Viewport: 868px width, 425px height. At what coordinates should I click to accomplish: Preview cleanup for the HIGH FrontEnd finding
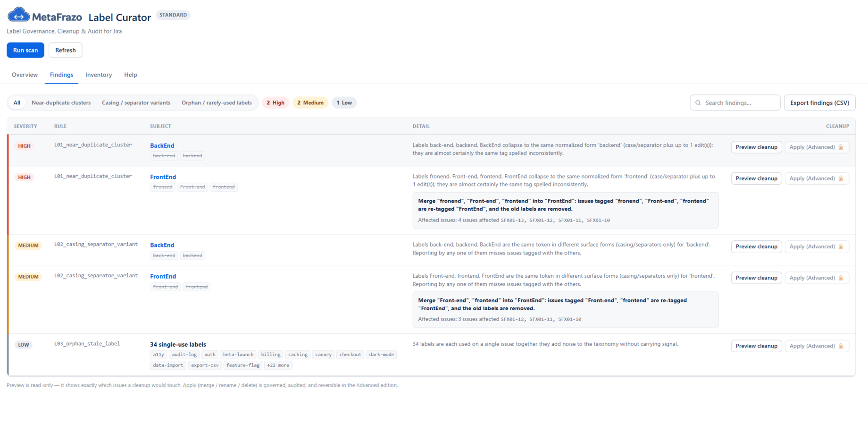pyautogui.click(x=756, y=178)
